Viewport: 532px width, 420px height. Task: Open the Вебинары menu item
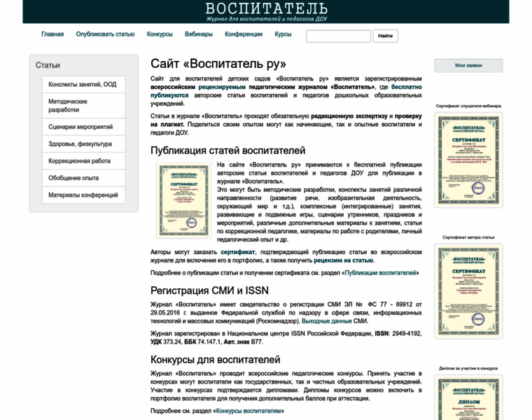click(x=199, y=34)
